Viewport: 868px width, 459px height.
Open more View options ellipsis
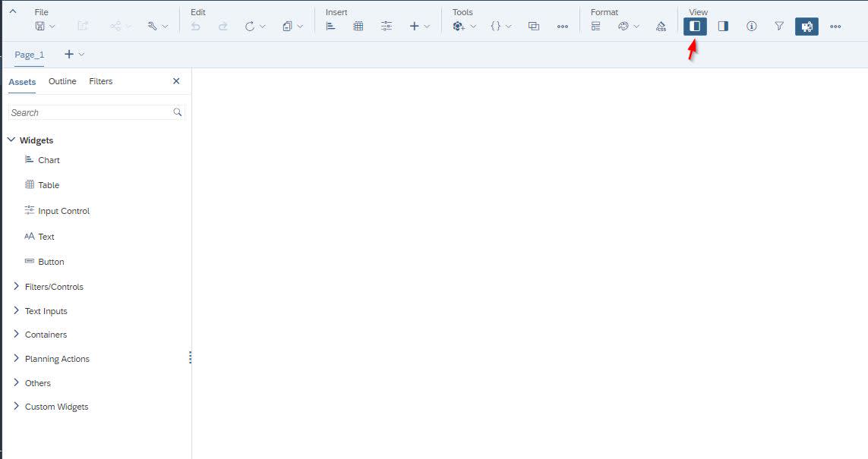(x=835, y=27)
